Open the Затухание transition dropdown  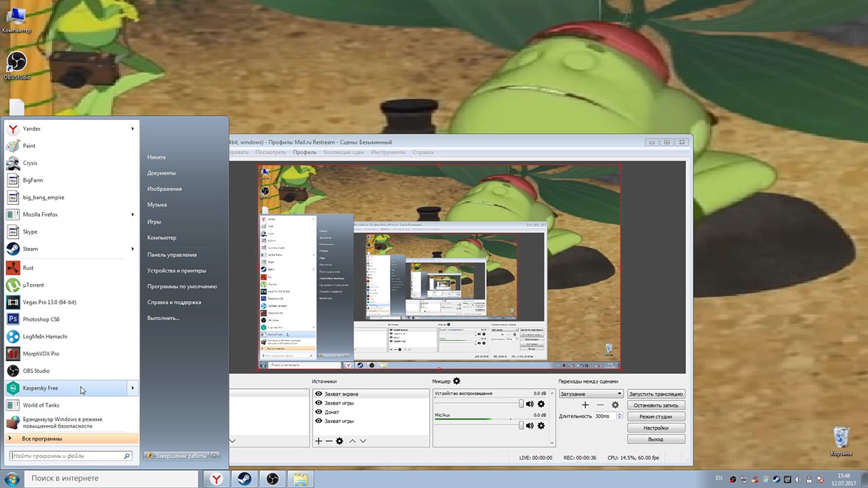point(591,394)
